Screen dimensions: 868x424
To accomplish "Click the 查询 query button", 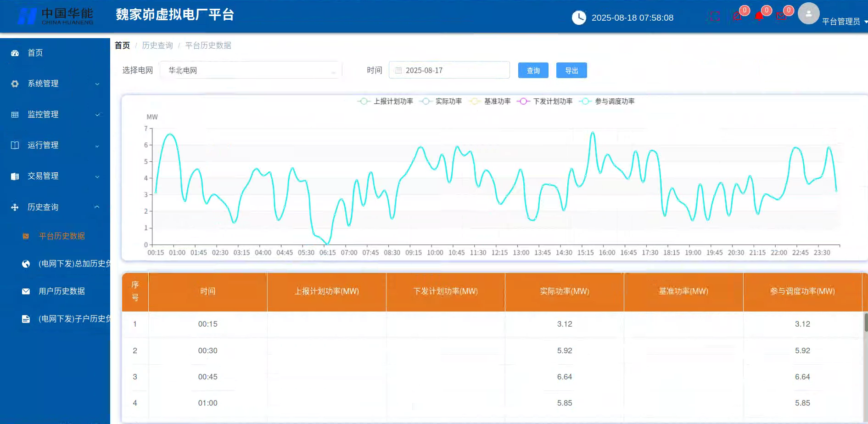I will [x=533, y=70].
